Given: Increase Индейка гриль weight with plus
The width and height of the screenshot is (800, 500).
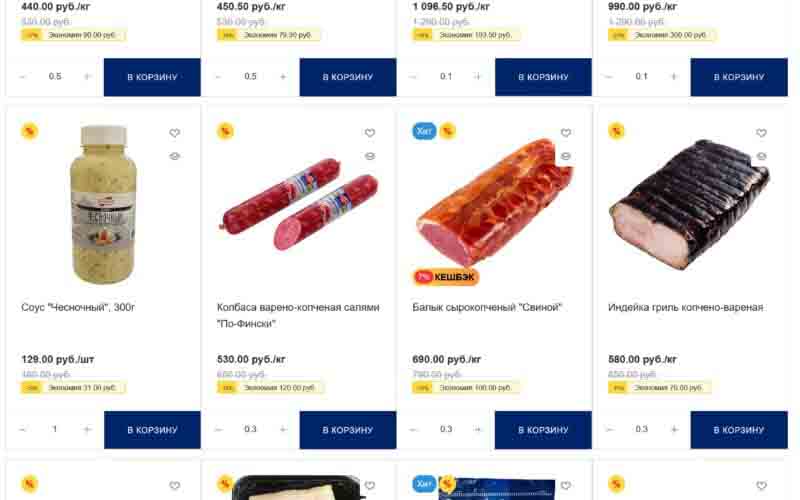Looking at the screenshot, I should click(674, 430).
